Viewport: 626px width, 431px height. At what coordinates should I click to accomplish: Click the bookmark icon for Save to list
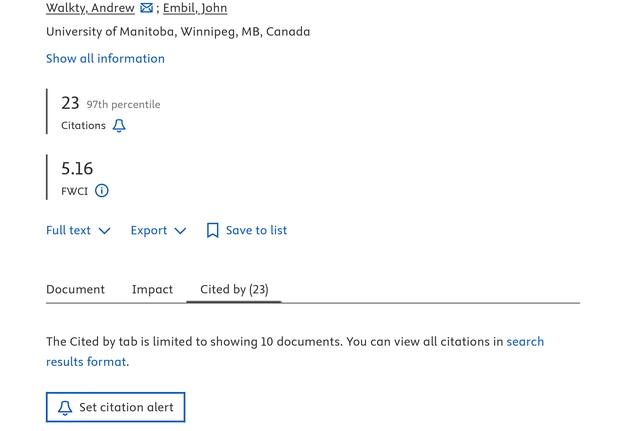212,231
